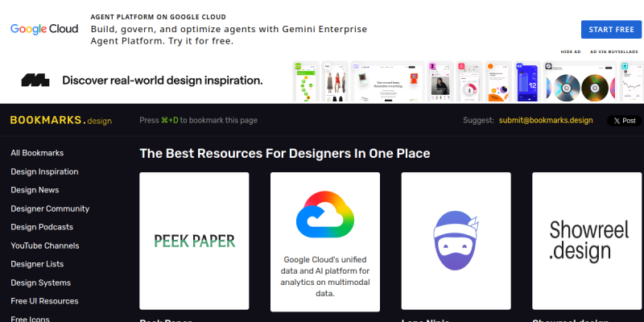Open the blue screenshot thumbnail showing 12
This screenshot has width=644, height=322.
[527, 82]
